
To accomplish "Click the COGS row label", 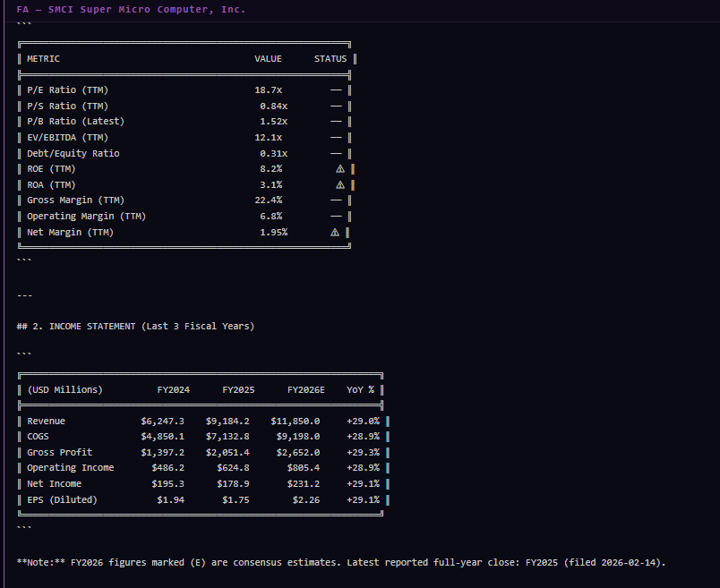I will pos(38,437).
